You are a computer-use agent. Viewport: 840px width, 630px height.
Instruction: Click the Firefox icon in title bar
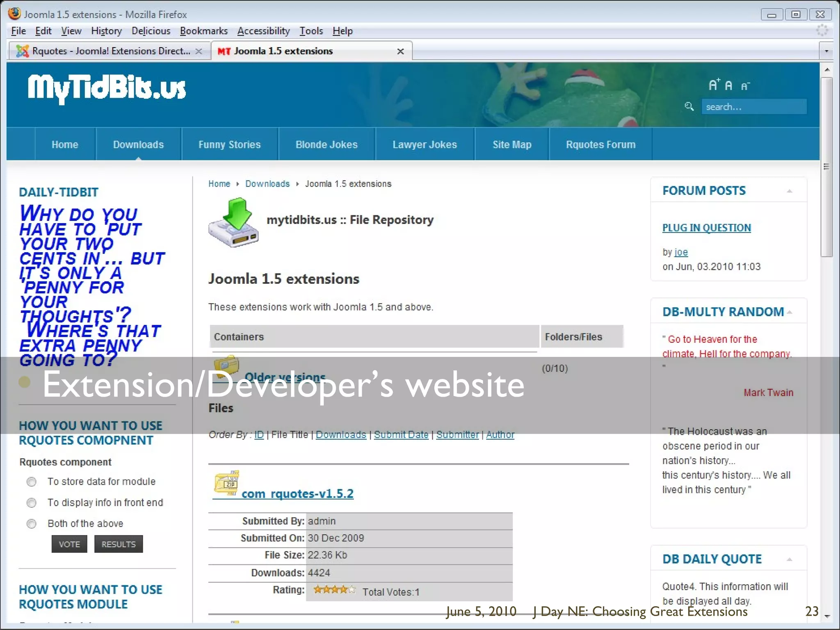(x=14, y=14)
